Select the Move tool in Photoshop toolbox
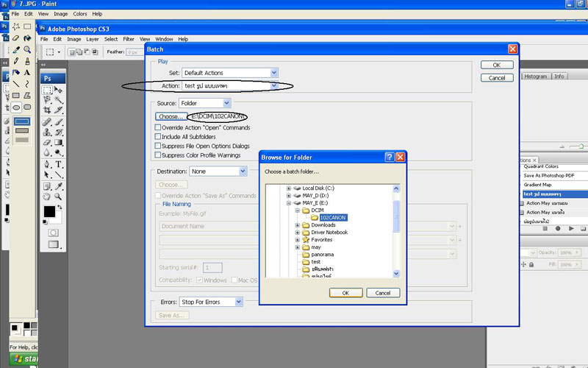This screenshot has height=368, width=588. click(58, 90)
